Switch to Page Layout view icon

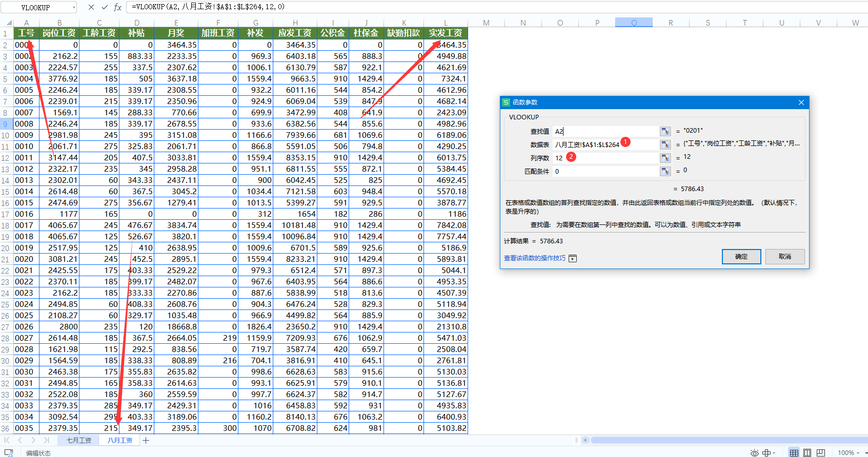tap(807, 452)
